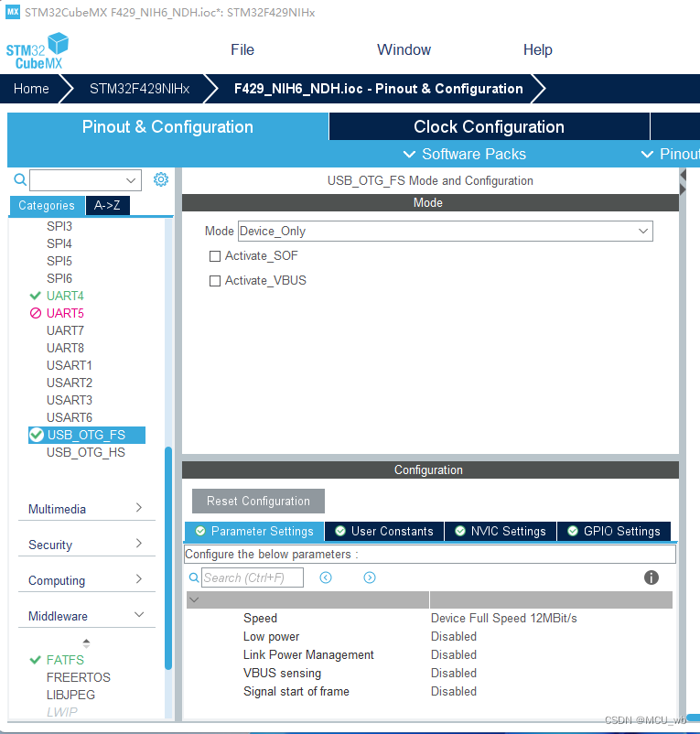The image size is (700, 734).
Task: Select FREERTOS middleware item
Action: click(79, 677)
